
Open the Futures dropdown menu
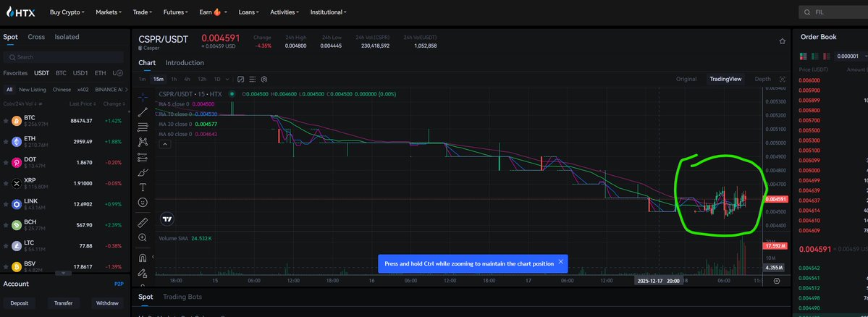point(175,12)
